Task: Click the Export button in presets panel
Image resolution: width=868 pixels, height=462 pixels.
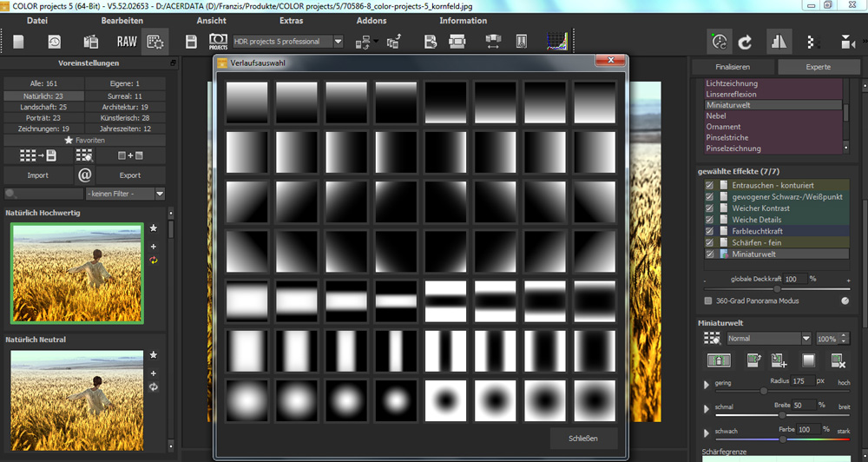Action: tap(129, 175)
